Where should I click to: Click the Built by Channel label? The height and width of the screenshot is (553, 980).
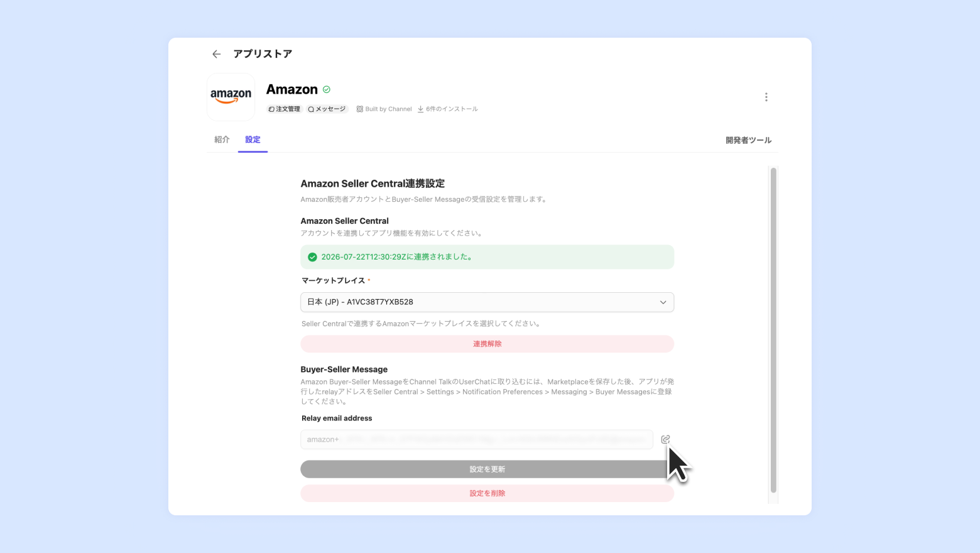(388, 109)
